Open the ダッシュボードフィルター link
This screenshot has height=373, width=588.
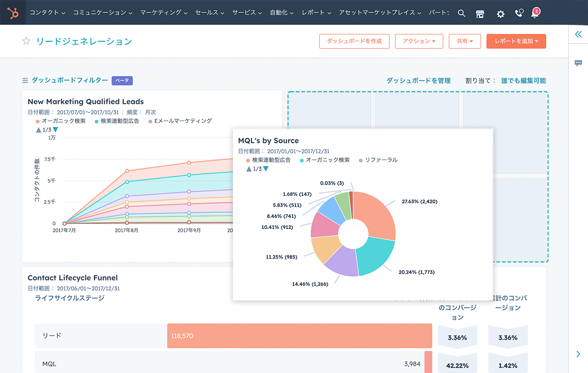[x=70, y=80]
